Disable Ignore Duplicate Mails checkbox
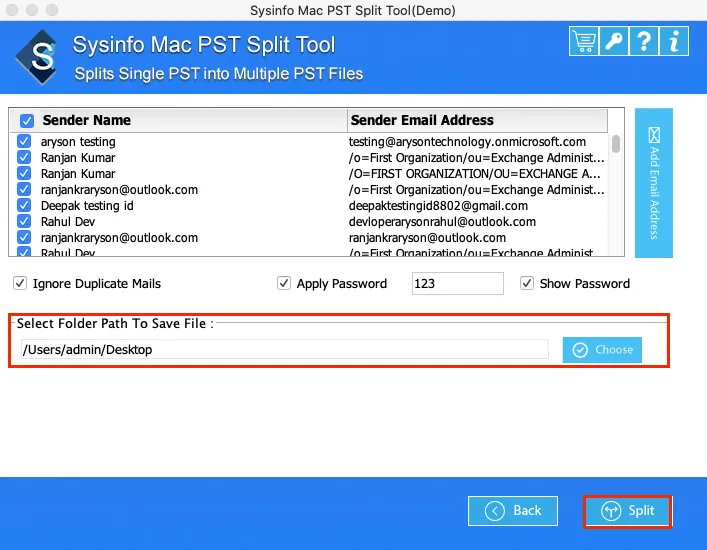The width and height of the screenshot is (707, 550). point(20,284)
